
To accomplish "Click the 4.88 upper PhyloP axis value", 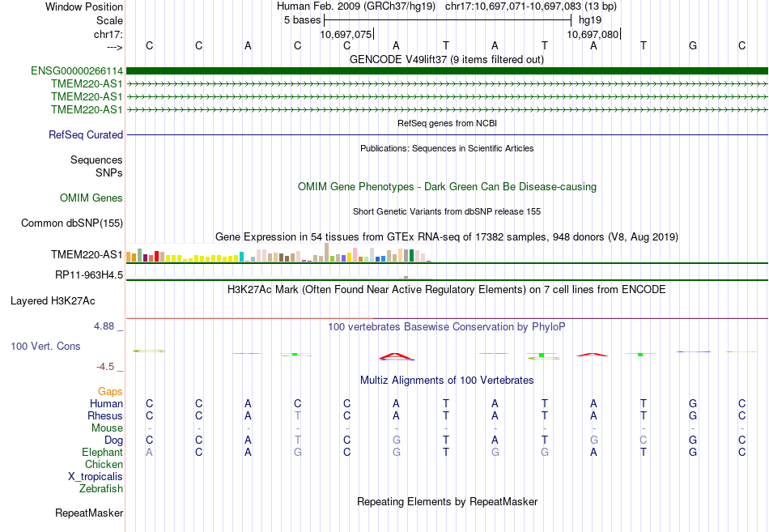I will click(x=104, y=326).
